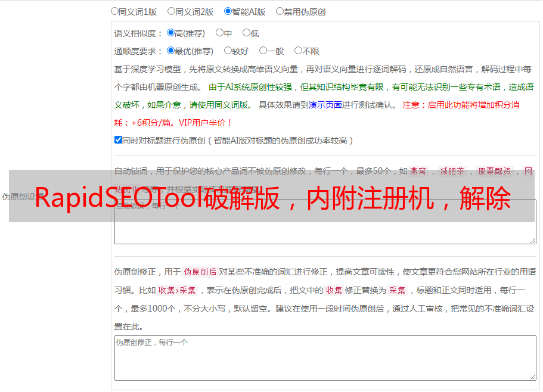
Task: Set 通顺度要求 to 最优(推荐)
Action: click(x=170, y=51)
